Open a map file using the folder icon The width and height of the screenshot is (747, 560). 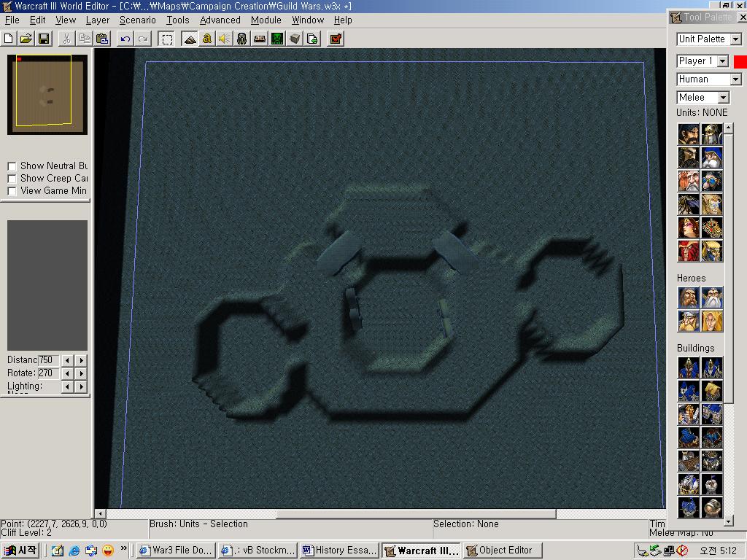pyautogui.click(x=26, y=39)
